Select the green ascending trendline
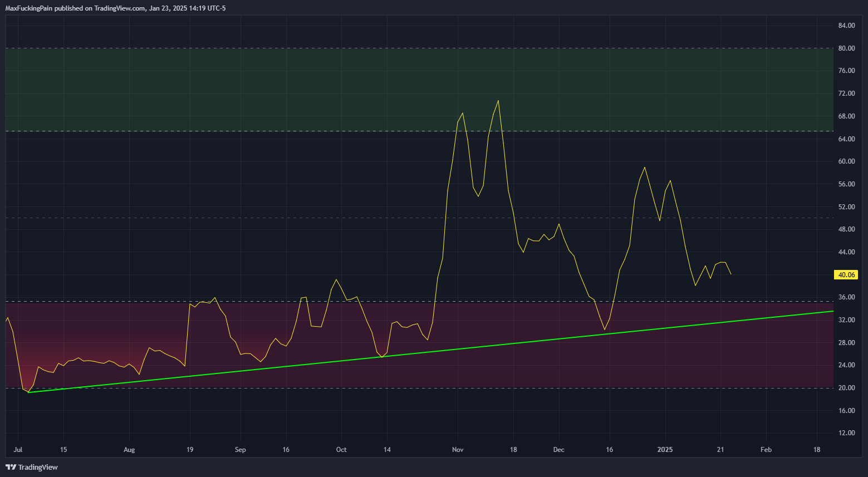 (x=431, y=352)
